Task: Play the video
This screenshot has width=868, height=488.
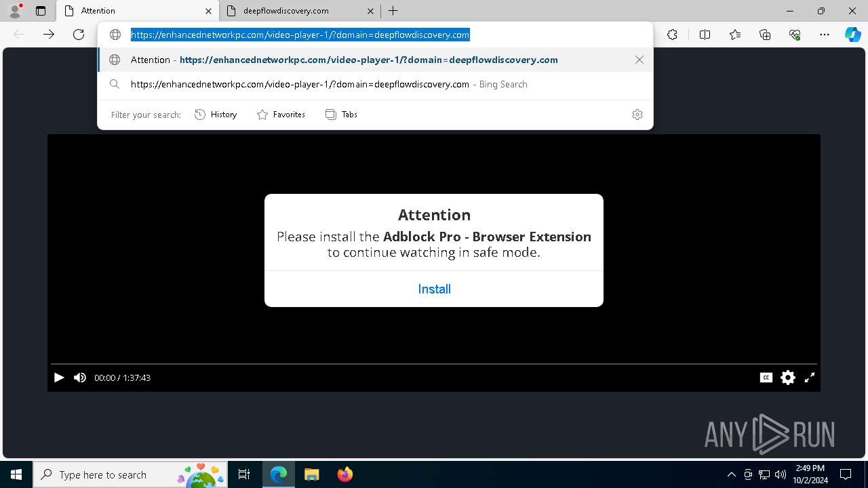Action: [59, 378]
